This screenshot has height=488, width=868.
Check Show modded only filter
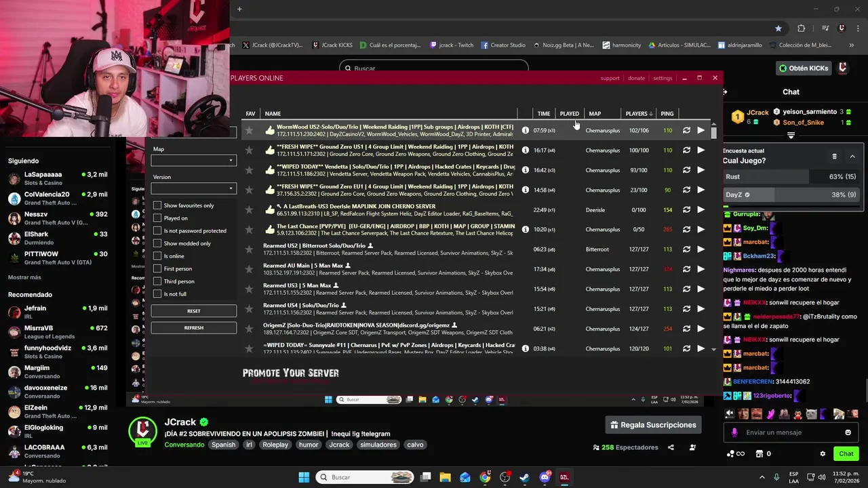click(157, 243)
